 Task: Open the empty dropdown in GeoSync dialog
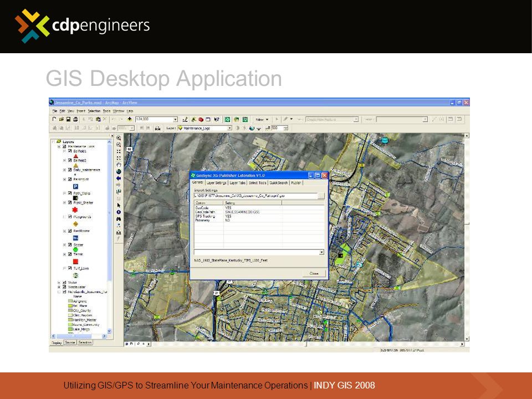[x=321, y=252]
